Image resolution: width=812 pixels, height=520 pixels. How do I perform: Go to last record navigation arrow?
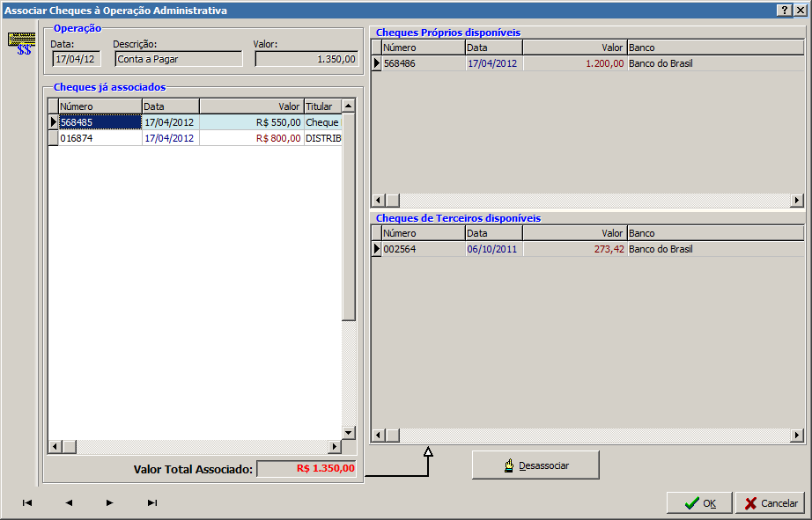(x=151, y=503)
